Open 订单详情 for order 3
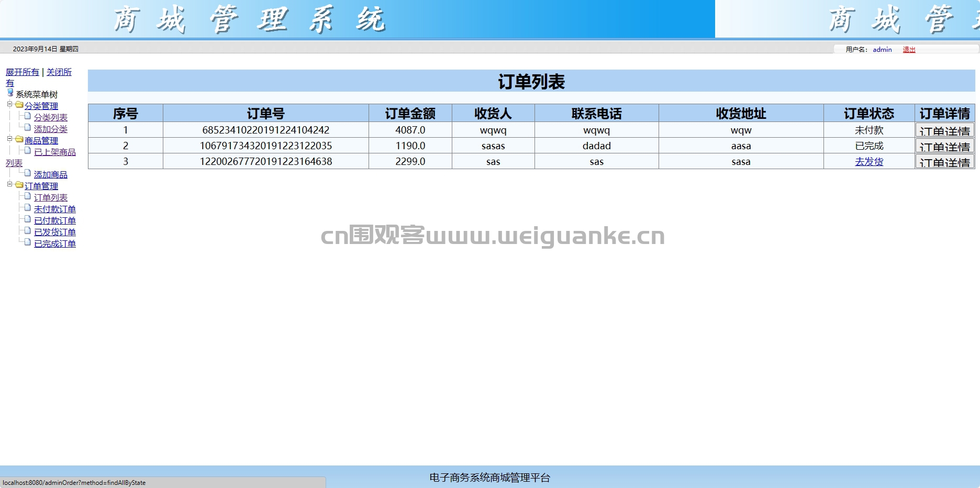This screenshot has width=980, height=488. pyautogui.click(x=944, y=161)
